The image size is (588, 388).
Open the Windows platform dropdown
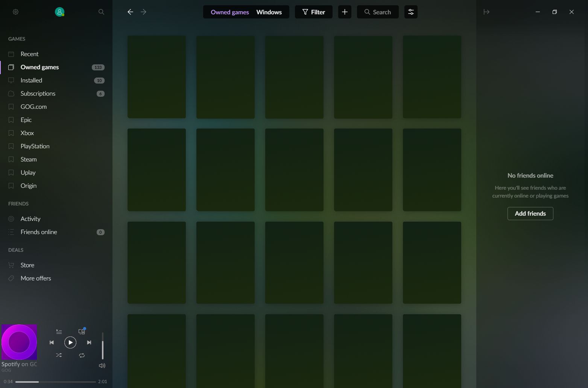(x=269, y=12)
